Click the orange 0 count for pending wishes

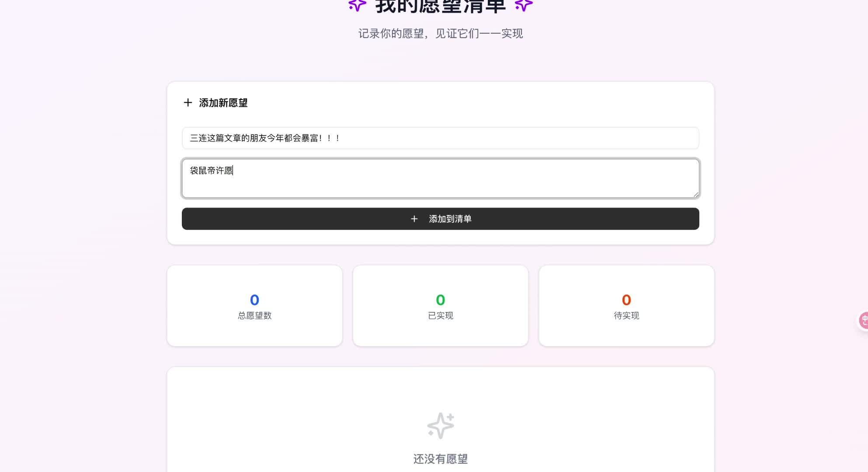point(626,300)
